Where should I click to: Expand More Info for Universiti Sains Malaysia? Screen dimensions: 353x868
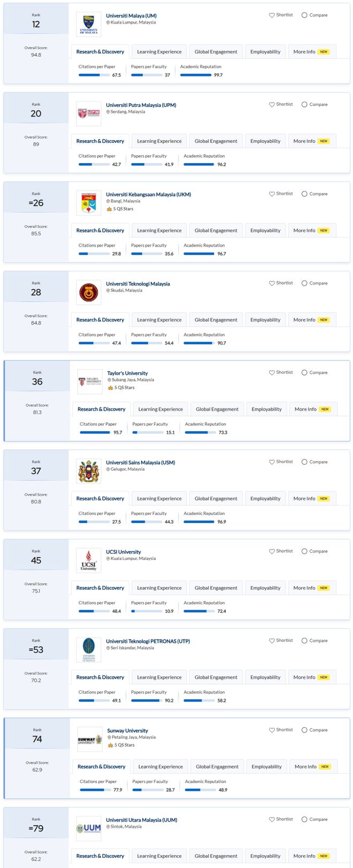click(311, 498)
